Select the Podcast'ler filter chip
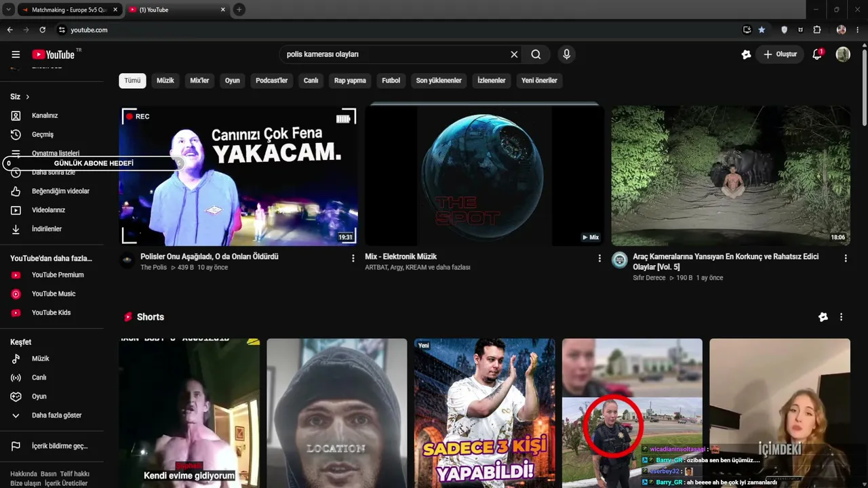Viewport: 868px width, 488px height. click(271, 81)
